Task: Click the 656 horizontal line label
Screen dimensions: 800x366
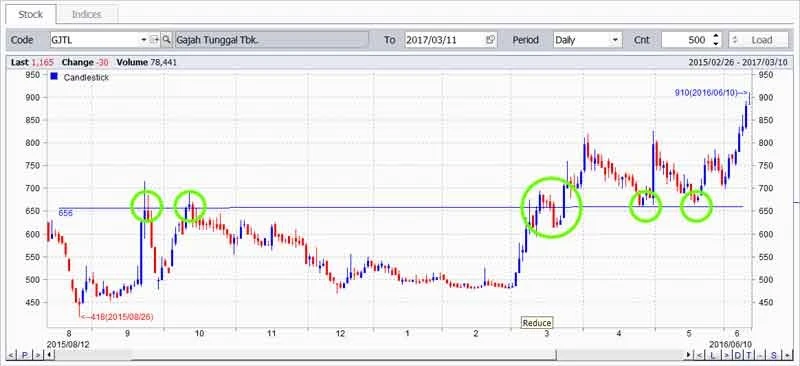Action: click(65, 213)
